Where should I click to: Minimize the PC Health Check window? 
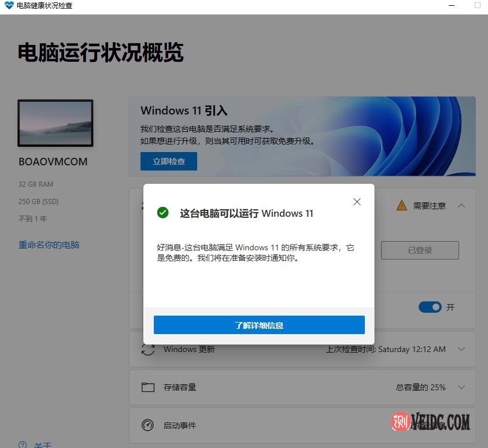[451, 6]
